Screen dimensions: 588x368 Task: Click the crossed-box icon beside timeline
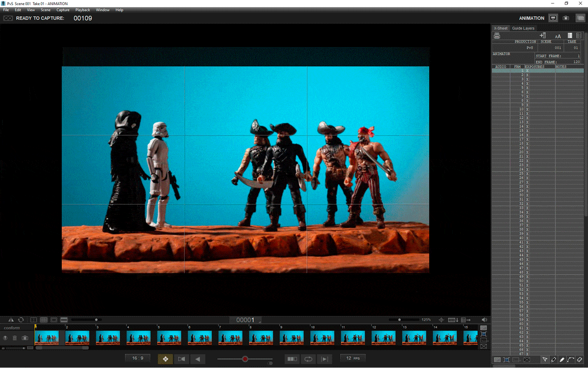[x=484, y=346]
